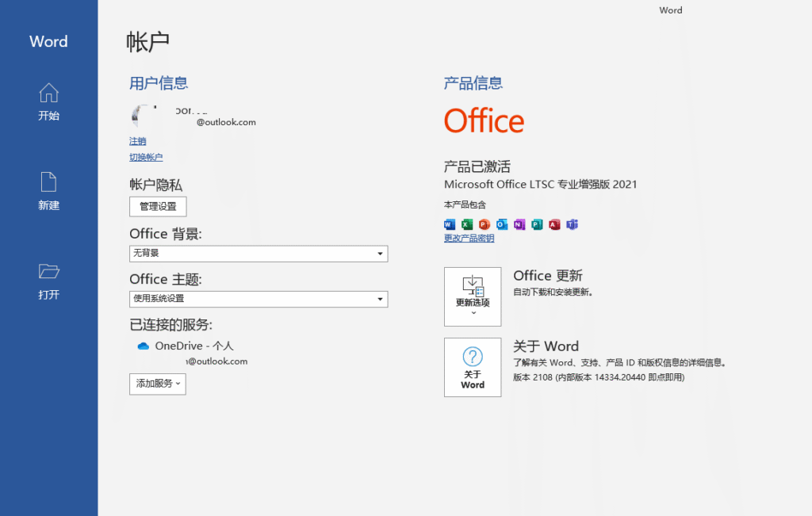Click the OneDrive cloud icon

coord(144,346)
